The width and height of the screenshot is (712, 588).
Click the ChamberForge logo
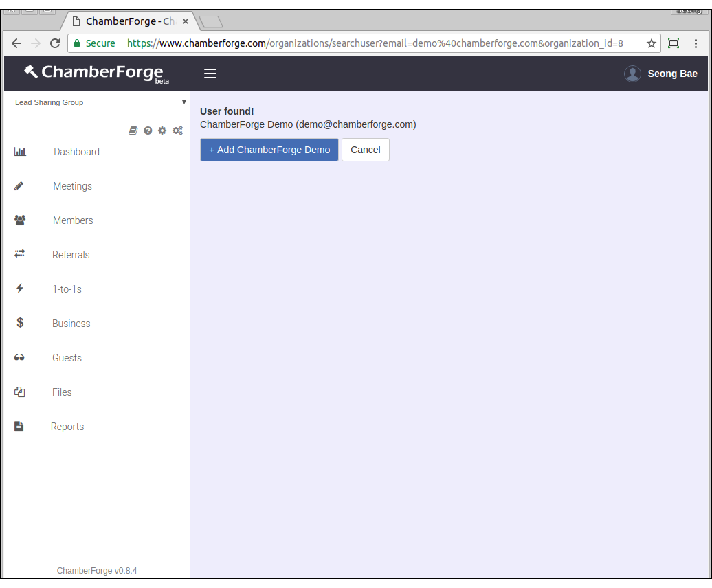click(x=95, y=73)
